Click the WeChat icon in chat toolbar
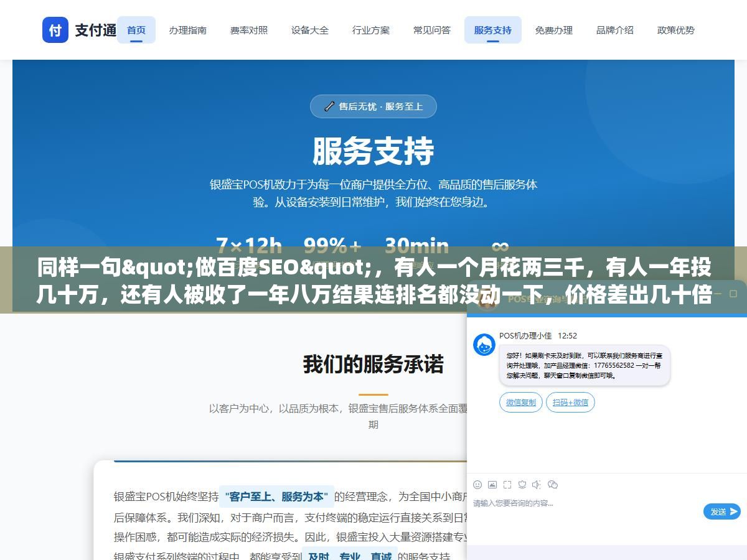747x560 pixels. 552,485
